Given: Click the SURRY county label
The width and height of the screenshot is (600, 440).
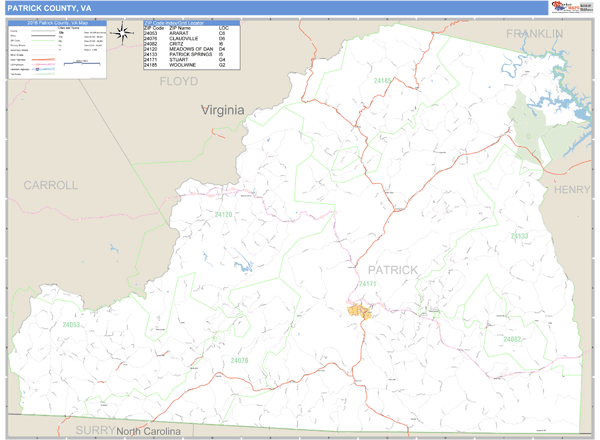Looking at the screenshot, I should pyautogui.click(x=95, y=430).
